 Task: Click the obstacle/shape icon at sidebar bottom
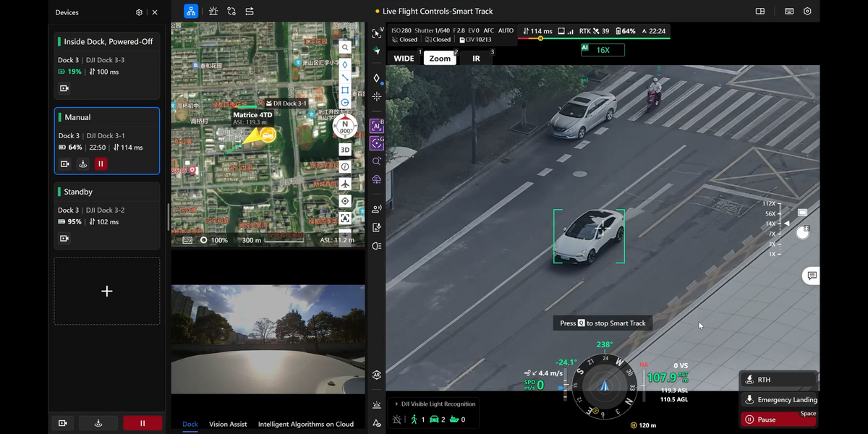[376, 423]
